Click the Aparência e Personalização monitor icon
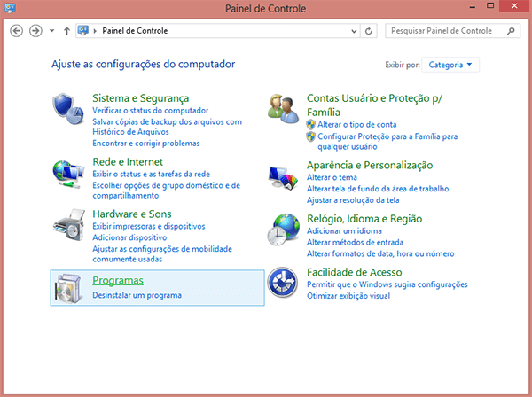Viewport: 532px width, 397px height. tap(284, 176)
